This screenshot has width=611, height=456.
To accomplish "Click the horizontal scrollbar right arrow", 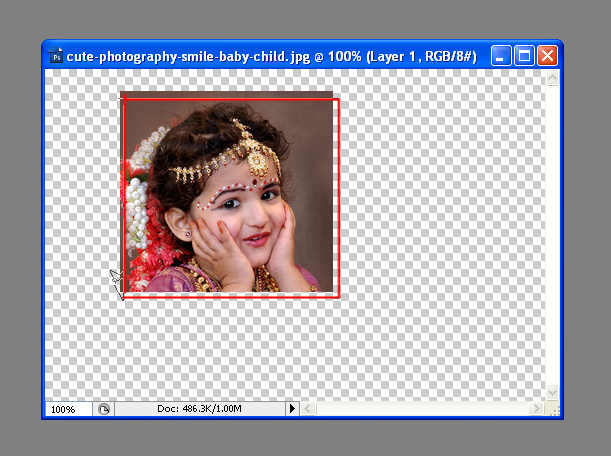I will coord(537,409).
